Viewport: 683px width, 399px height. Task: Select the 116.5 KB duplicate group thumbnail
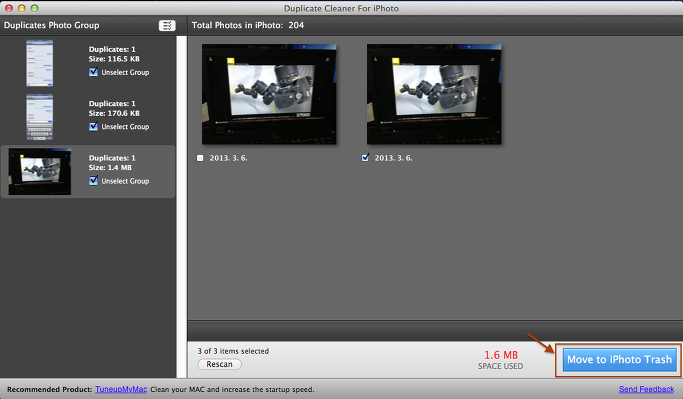click(40, 63)
